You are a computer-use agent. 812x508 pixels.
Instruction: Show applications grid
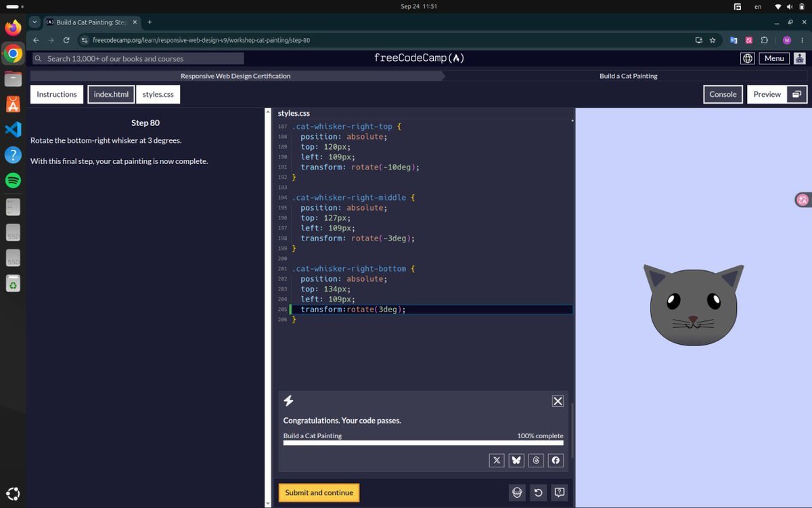(x=13, y=493)
